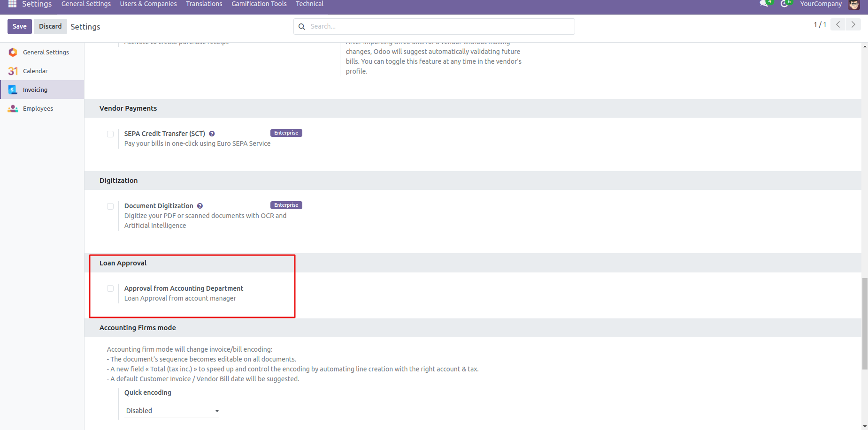Open the apps grid menu icon
The width and height of the screenshot is (868, 430).
12,4
